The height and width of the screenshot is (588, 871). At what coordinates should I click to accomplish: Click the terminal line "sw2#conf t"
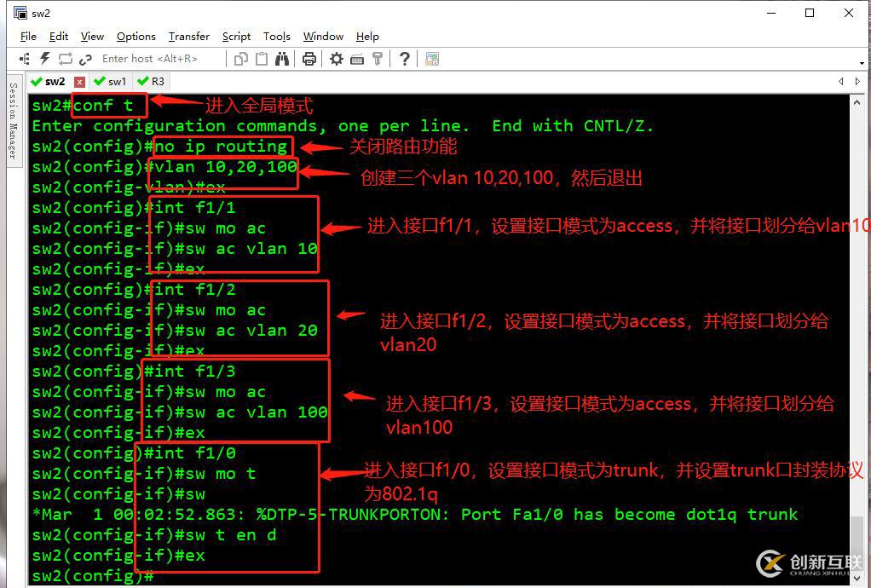(82, 106)
